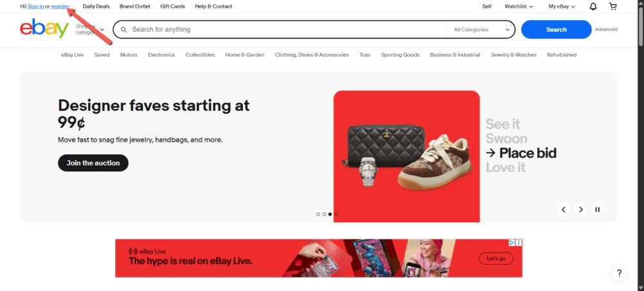Click the AdChoices icon on ad banner
The image size is (644, 291).
pos(512,243)
